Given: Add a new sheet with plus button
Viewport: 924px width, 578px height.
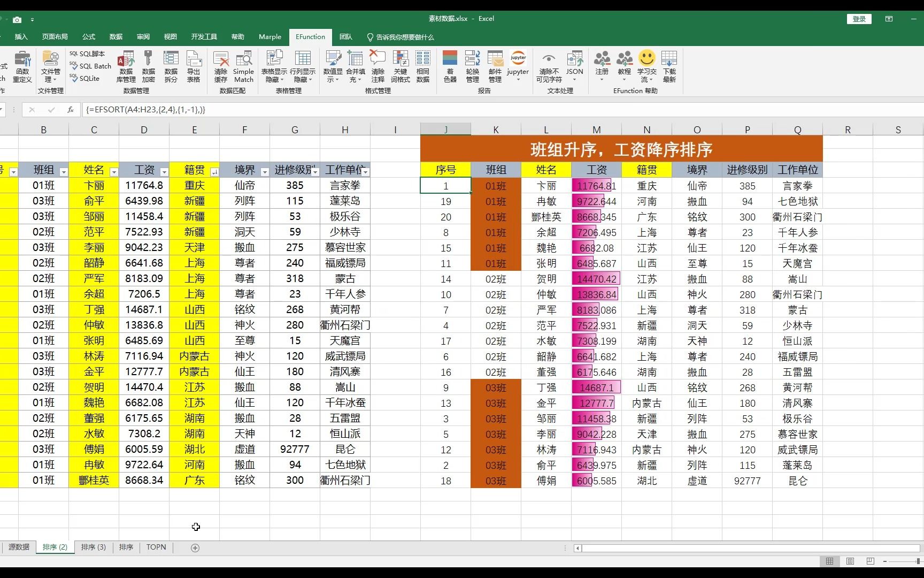Looking at the screenshot, I should click(x=195, y=547).
